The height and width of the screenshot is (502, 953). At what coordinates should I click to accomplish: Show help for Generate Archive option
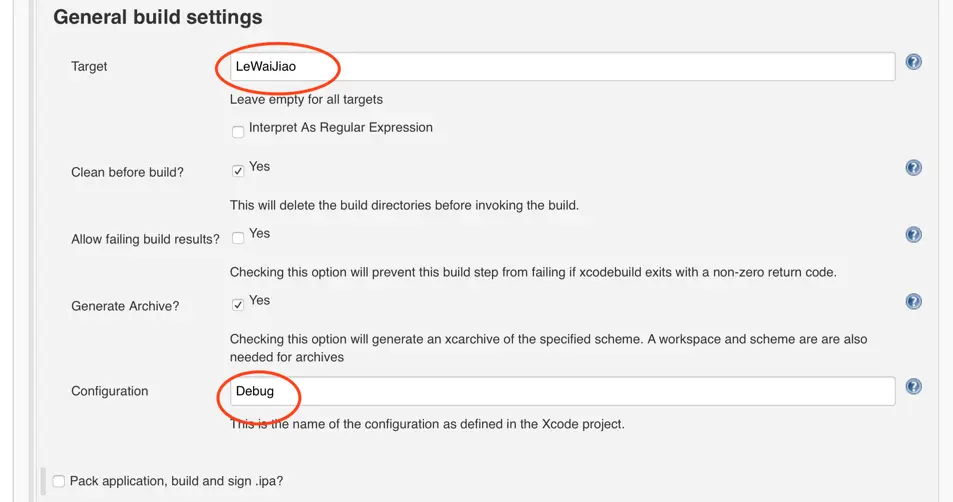point(913,301)
